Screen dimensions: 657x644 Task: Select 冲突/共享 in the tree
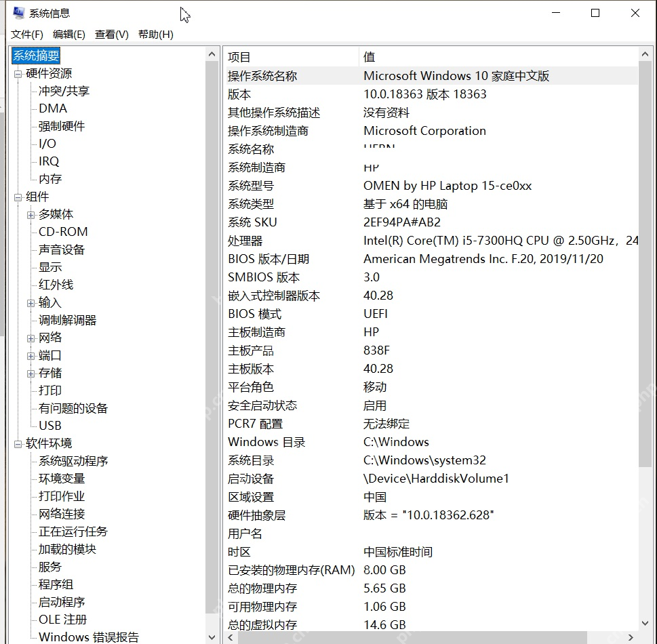point(64,91)
